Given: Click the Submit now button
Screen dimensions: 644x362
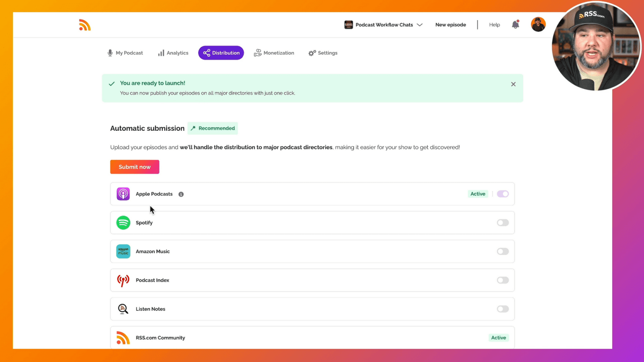Looking at the screenshot, I should pos(135,167).
